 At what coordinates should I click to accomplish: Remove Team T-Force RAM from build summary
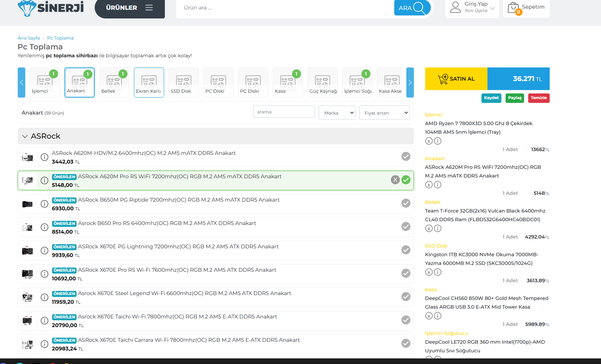pyautogui.click(x=429, y=228)
